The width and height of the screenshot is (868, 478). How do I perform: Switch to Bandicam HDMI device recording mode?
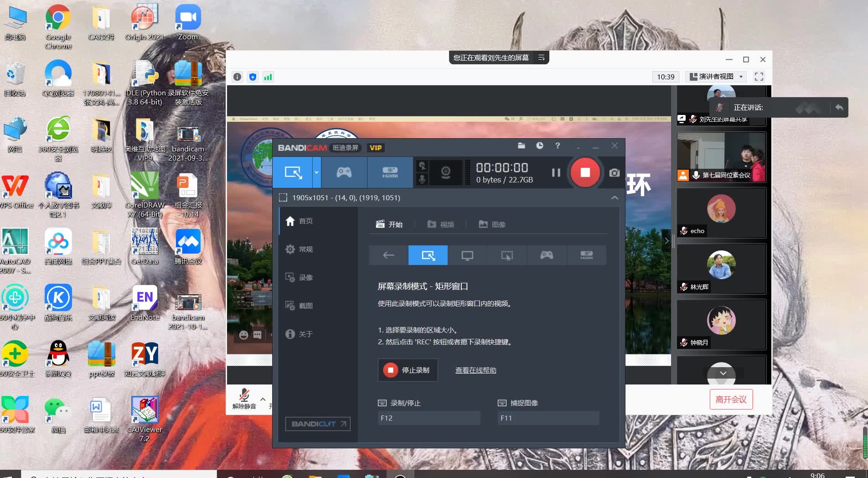(390, 172)
